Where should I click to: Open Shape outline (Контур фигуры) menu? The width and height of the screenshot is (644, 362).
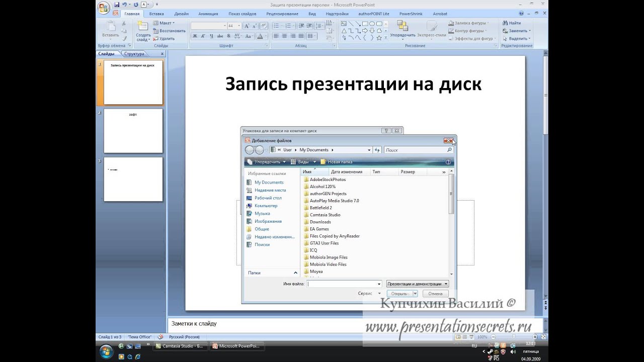tap(466, 31)
